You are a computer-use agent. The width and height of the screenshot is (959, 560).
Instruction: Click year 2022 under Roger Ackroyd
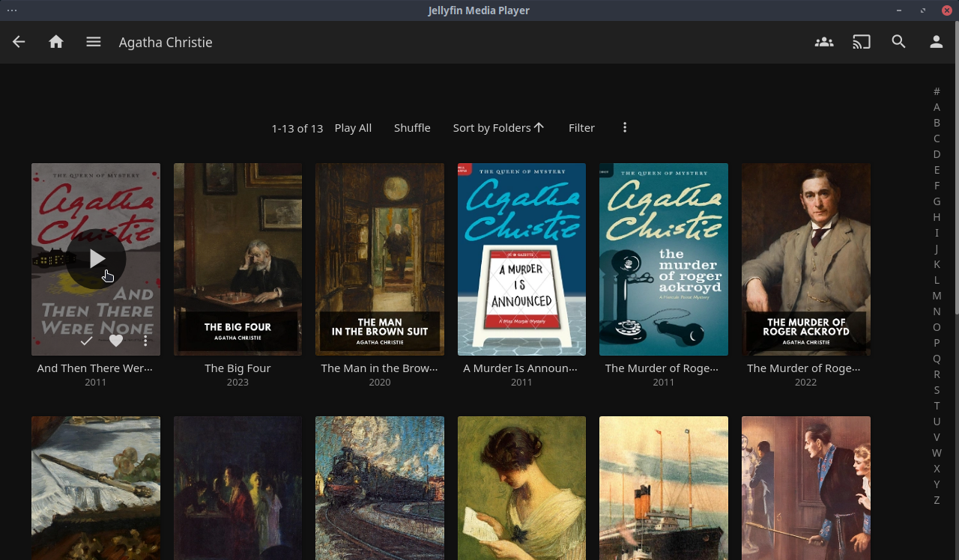[x=805, y=383]
